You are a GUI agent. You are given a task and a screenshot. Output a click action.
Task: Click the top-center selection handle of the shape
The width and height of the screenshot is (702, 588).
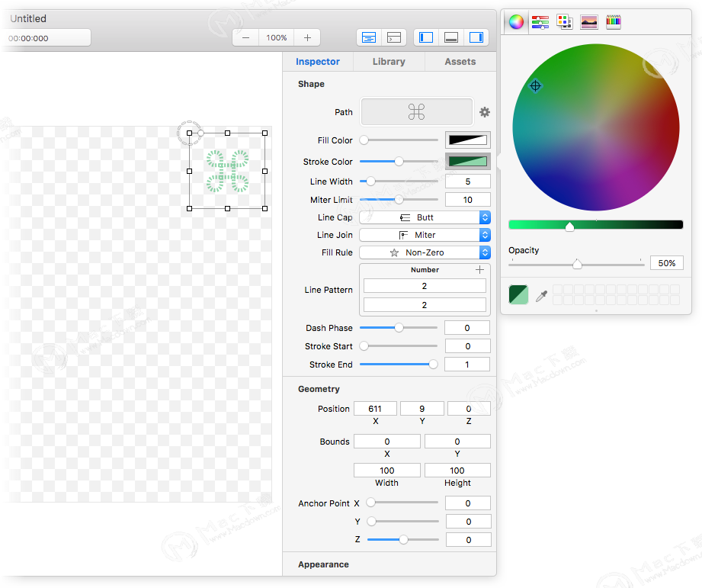227,133
